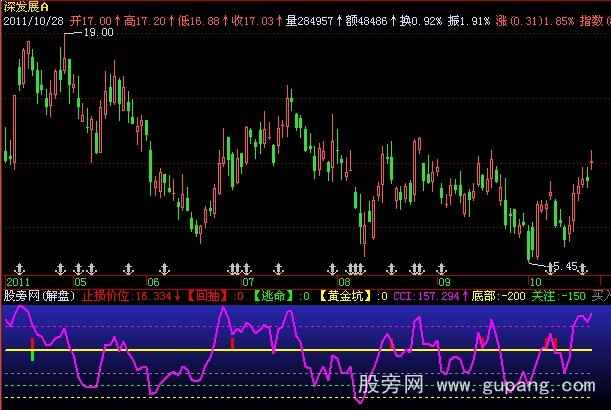Click the 15.45 low price label

coord(561,267)
